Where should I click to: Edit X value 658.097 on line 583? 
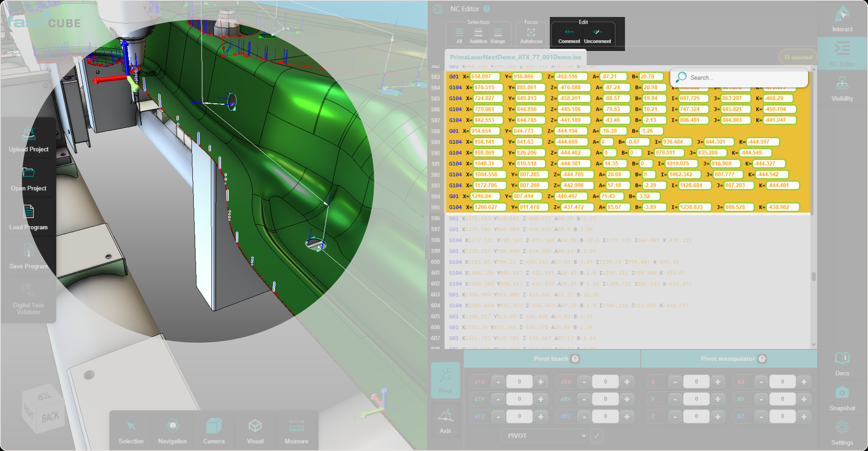tap(484, 76)
